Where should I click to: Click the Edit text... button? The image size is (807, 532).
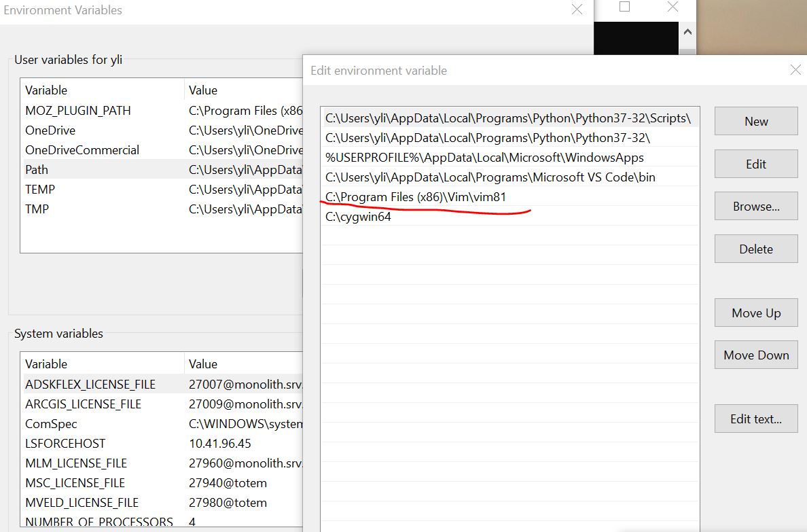click(756, 419)
